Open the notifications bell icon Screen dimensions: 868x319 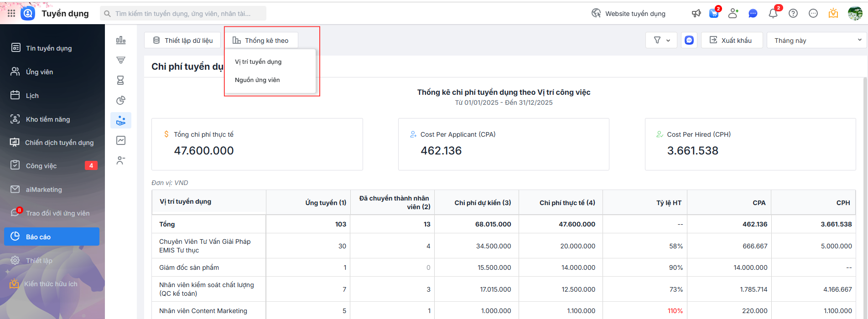tap(773, 14)
